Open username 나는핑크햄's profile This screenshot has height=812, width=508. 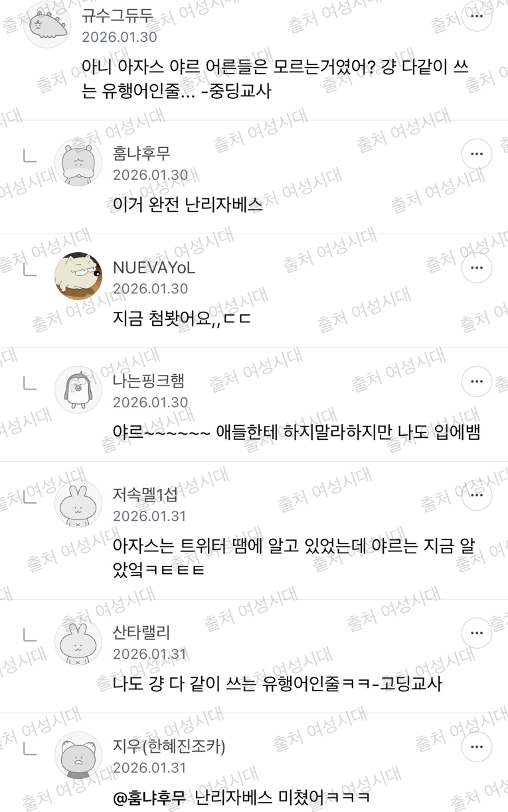click(149, 381)
